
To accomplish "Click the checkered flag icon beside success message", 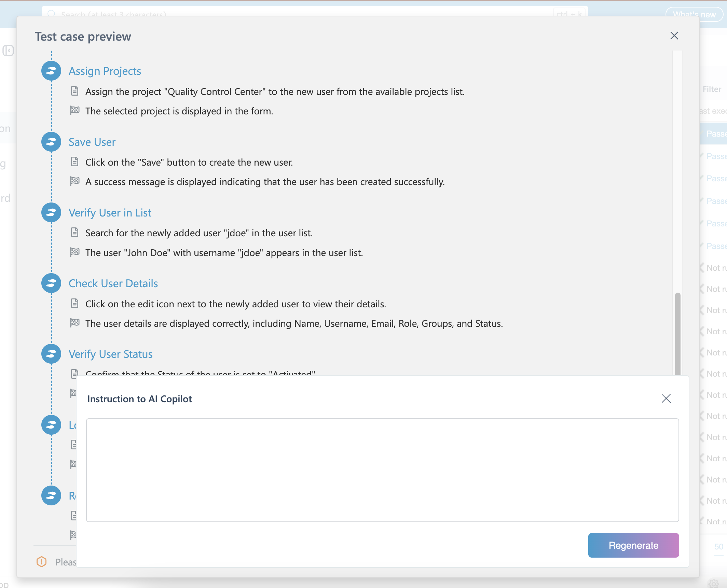I will (74, 181).
